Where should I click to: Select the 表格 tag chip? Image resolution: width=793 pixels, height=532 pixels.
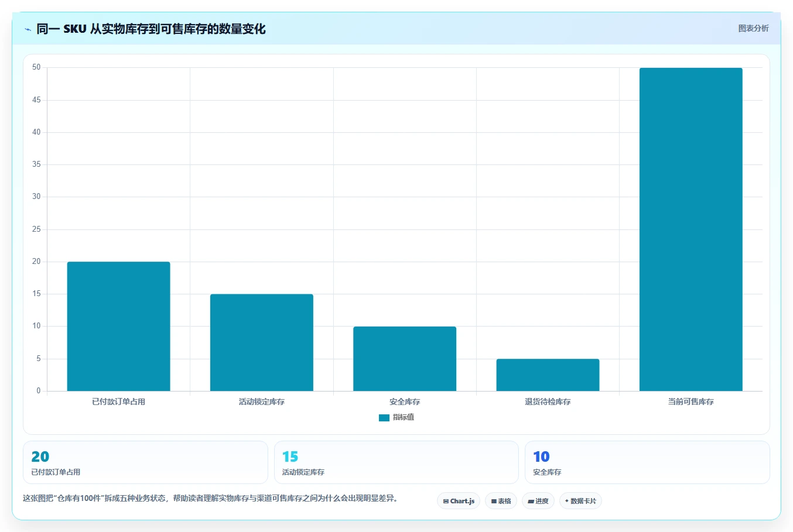click(x=501, y=501)
